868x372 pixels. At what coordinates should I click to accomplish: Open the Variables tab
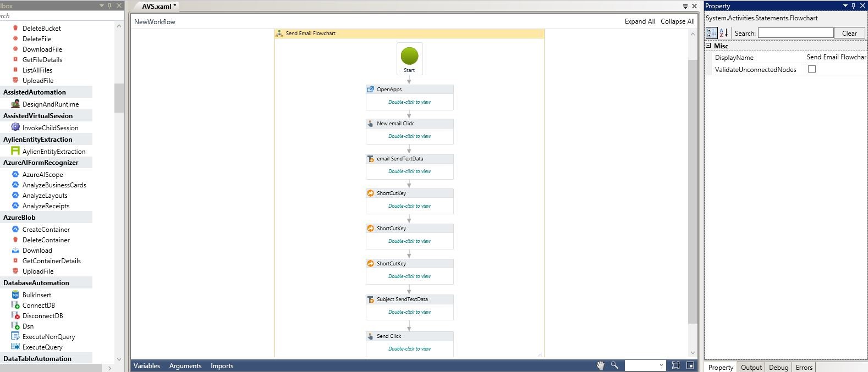(147, 366)
